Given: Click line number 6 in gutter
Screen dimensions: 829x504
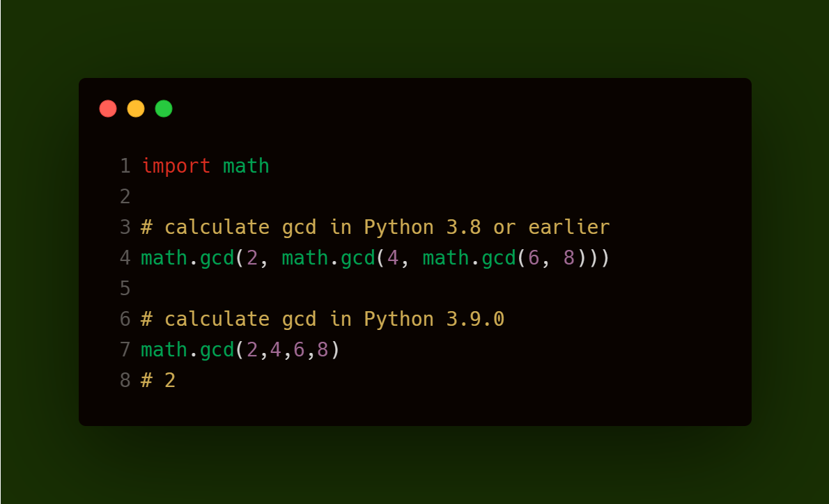Looking at the screenshot, I should click(x=125, y=320).
